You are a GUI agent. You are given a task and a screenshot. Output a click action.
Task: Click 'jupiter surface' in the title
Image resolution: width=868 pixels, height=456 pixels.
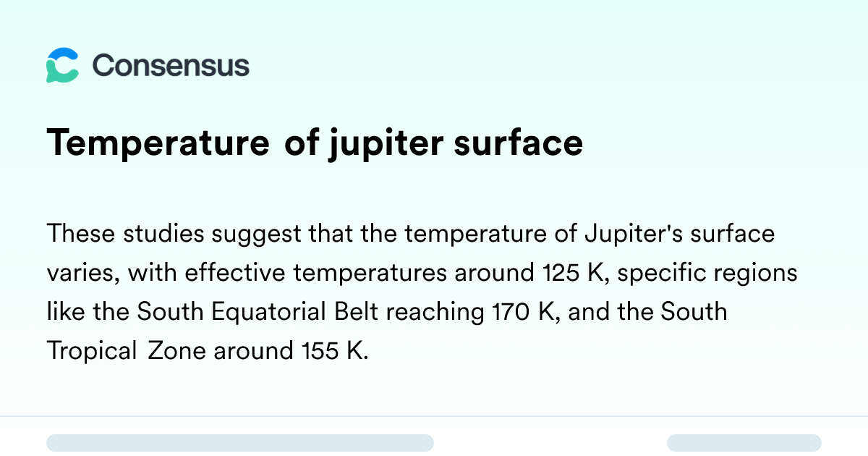455,143
